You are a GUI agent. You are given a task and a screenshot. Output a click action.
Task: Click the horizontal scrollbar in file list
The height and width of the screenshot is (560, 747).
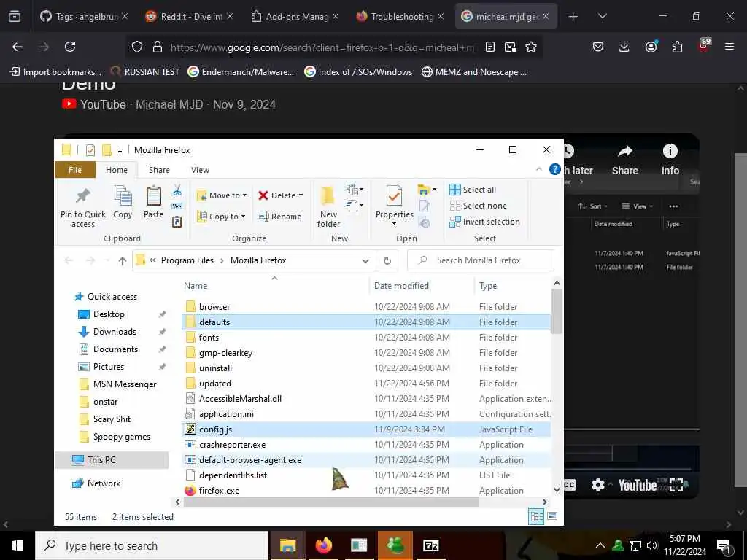pyautogui.click(x=330, y=502)
